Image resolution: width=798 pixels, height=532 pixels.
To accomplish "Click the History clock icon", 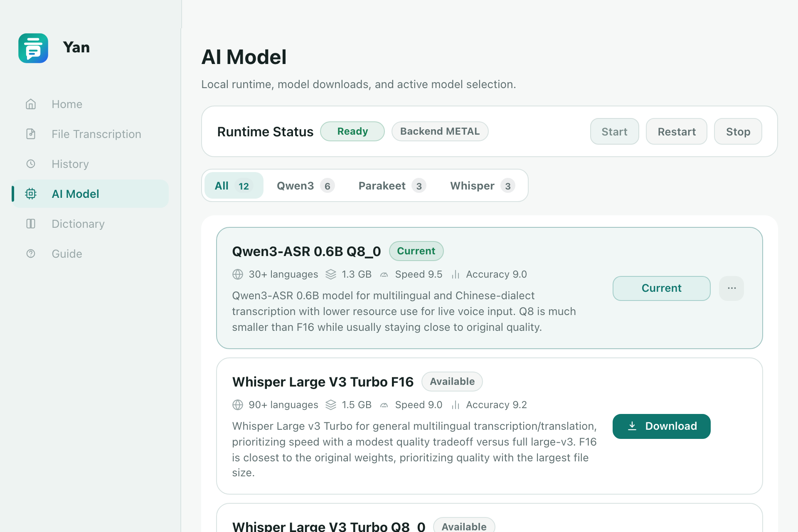I will [x=31, y=164].
